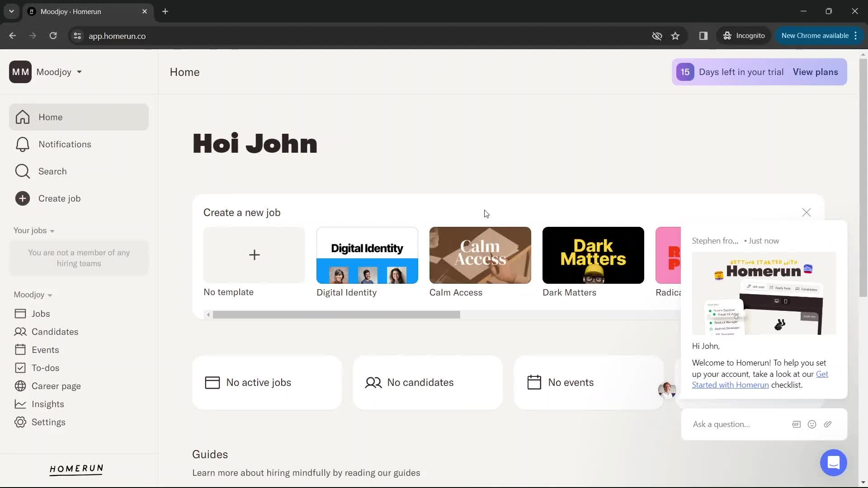Click the browser forward arrow
This screenshot has height=488, width=868.
point(33,36)
